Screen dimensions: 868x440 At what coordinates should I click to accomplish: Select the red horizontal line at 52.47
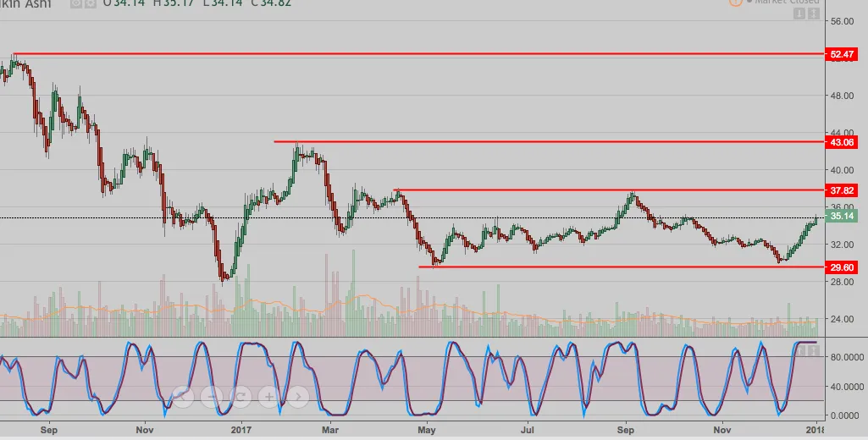(x=418, y=54)
